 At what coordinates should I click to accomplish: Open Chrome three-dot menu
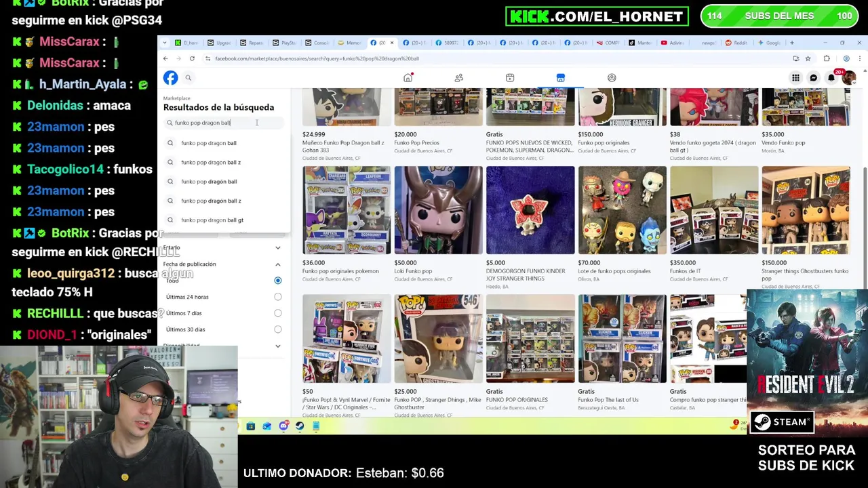(859, 58)
